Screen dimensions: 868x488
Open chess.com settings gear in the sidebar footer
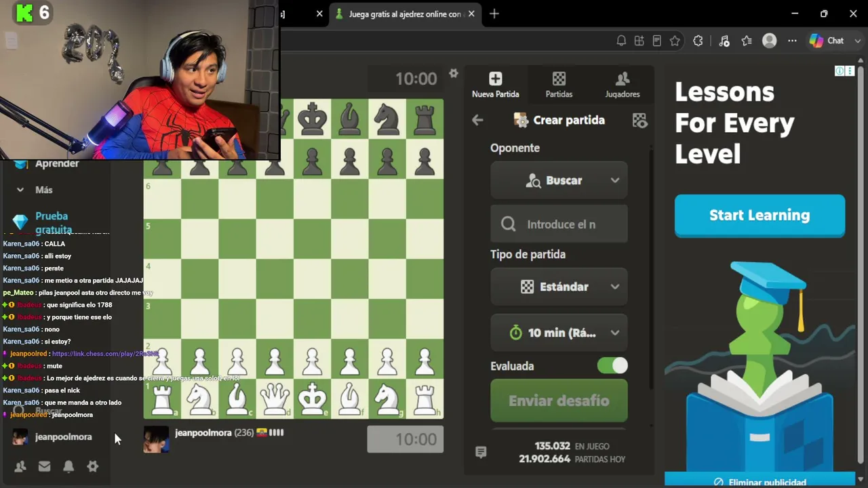click(x=93, y=466)
